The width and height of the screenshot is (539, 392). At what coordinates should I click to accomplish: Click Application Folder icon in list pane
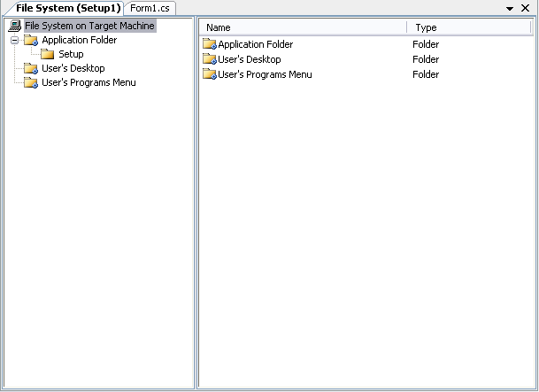point(210,44)
